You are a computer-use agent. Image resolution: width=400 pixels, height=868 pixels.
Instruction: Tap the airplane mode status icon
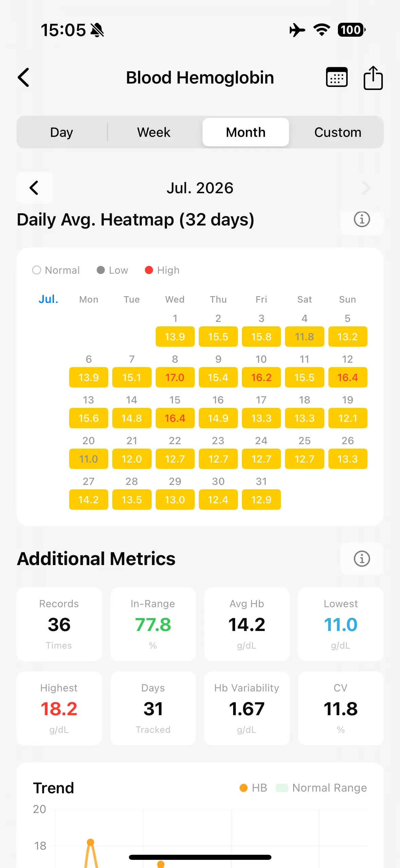click(297, 30)
